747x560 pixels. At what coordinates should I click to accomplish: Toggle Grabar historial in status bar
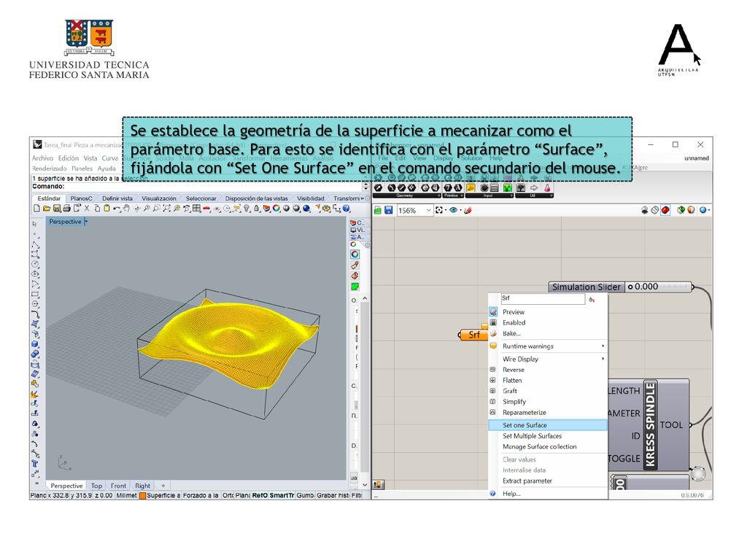333,495
